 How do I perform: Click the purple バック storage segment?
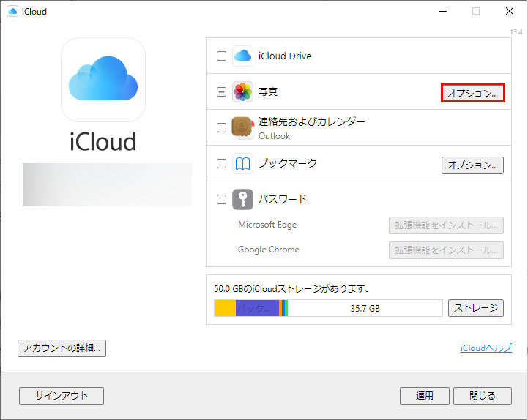257,308
